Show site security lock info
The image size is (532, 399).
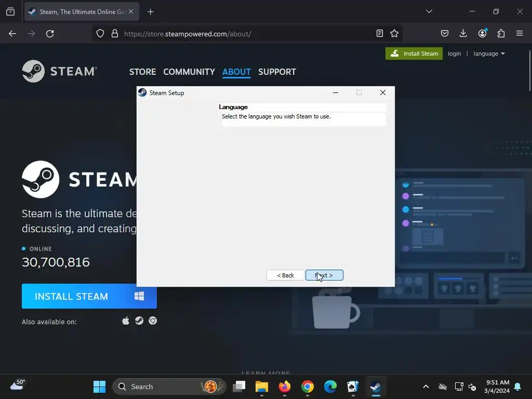click(x=115, y=34)
